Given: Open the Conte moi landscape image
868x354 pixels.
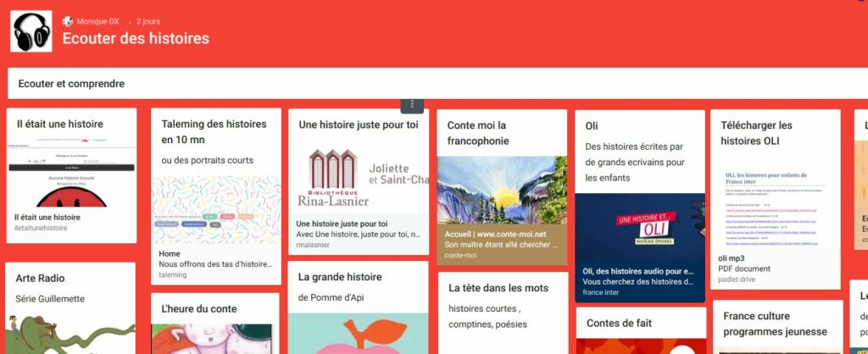Looking at the screenshot, I should pos(502,190).
